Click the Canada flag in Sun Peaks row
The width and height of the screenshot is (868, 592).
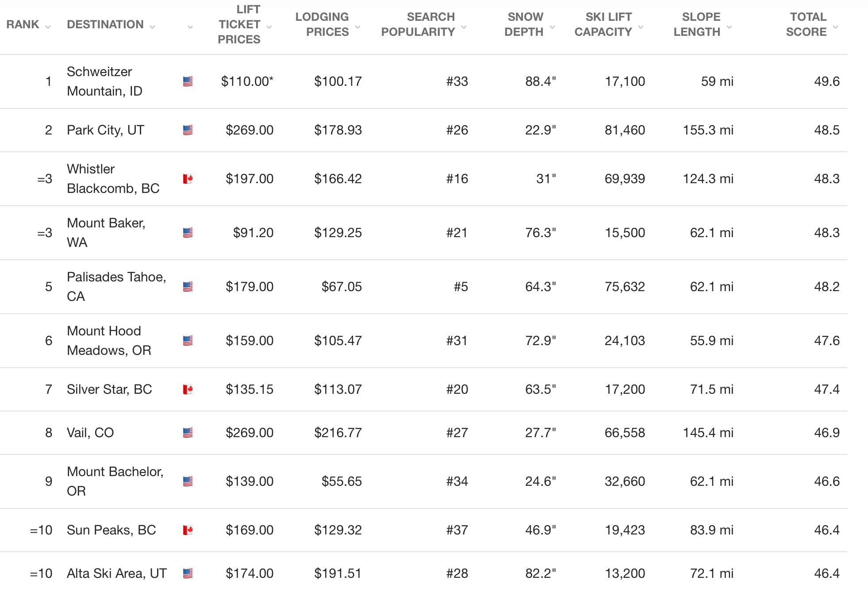(x=188, y=530)
